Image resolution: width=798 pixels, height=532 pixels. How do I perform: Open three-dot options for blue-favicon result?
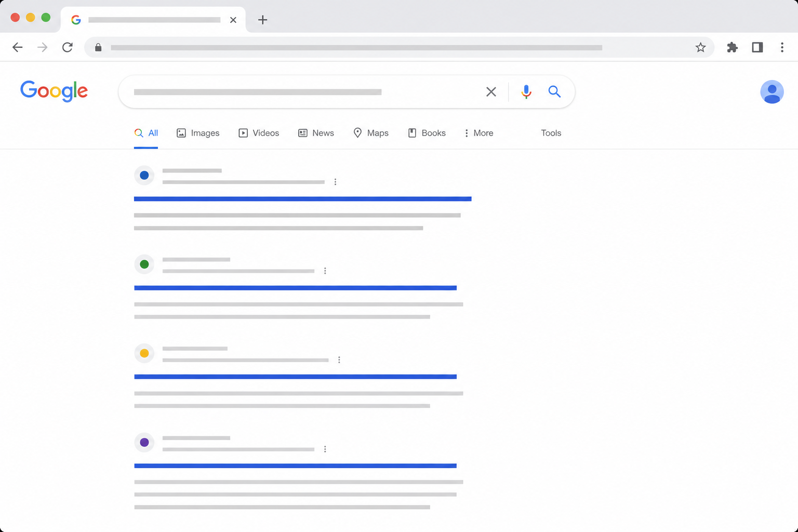(x=335, y=182)
